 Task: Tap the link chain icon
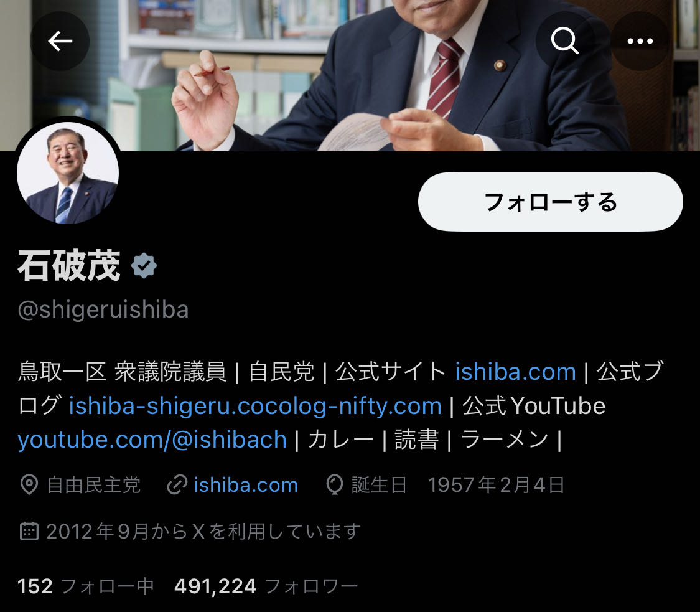[x=177, y=485]
